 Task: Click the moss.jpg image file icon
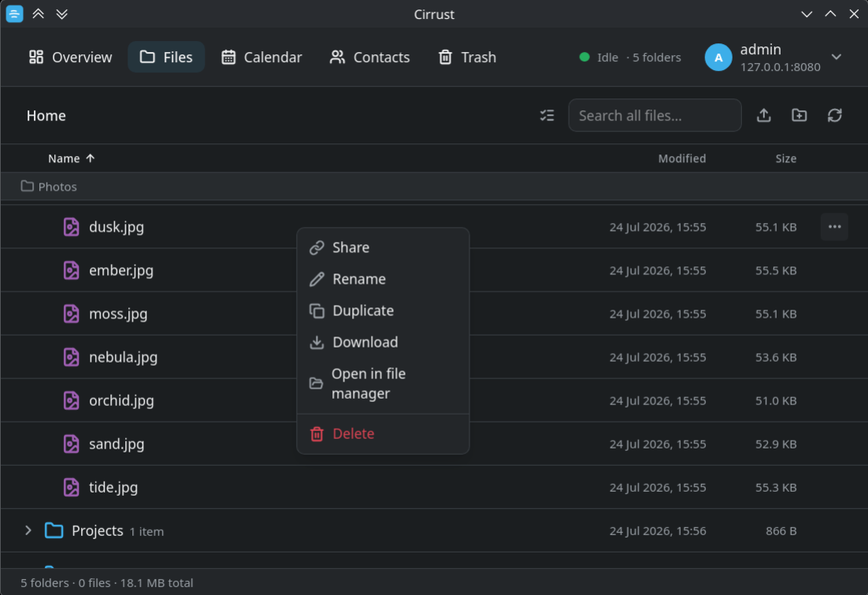click(71, 314)
